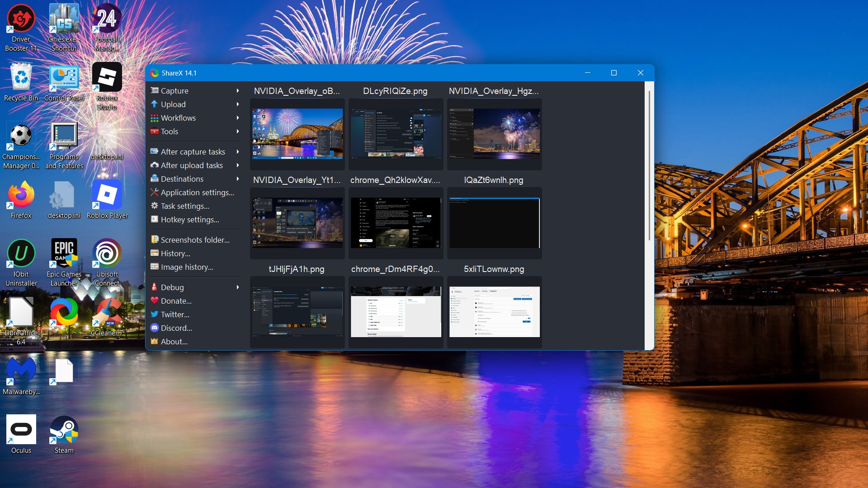Click the Discord icon in the menu
Screen dimensions: 868x488
coord(155,328)
